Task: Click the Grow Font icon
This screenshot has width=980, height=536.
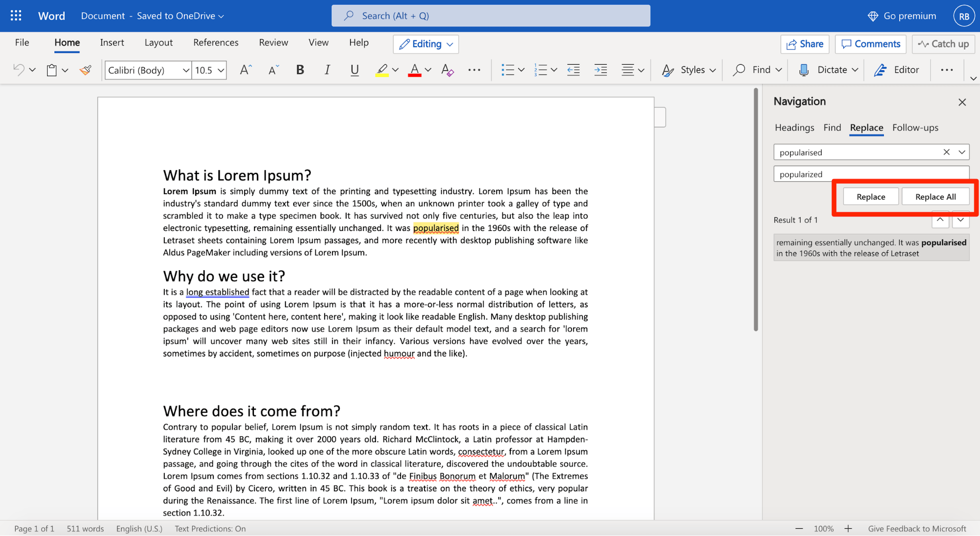Action: [245, 70]
